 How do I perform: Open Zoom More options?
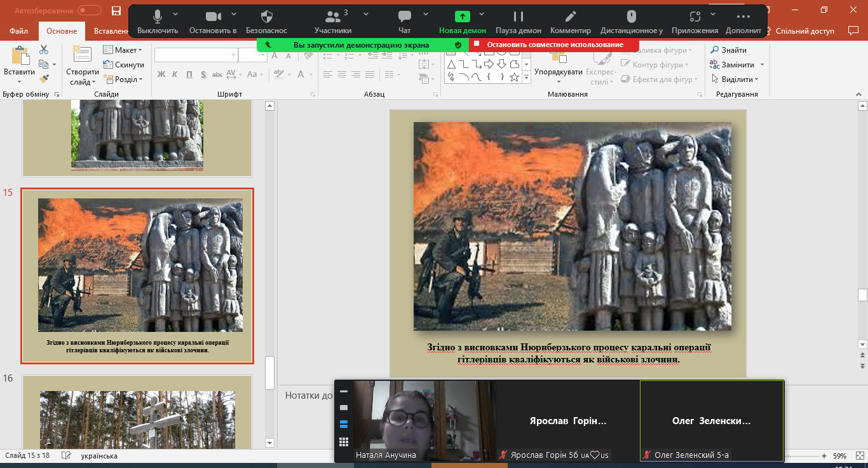tap(743, 20)
